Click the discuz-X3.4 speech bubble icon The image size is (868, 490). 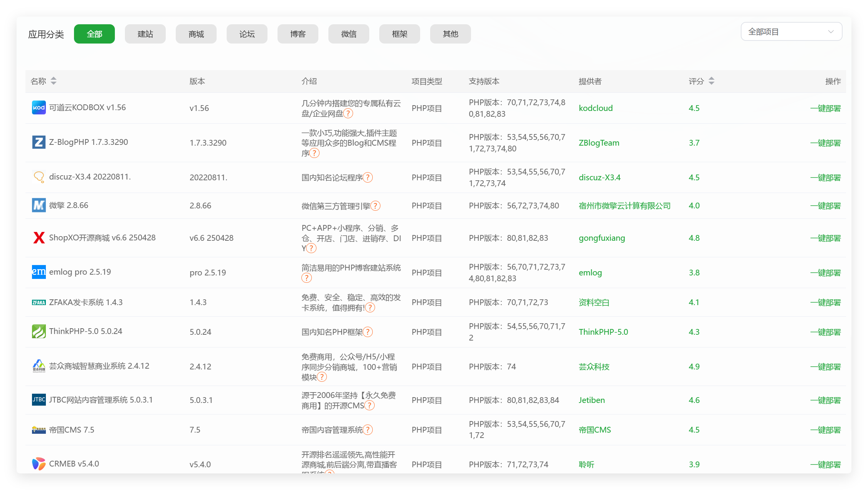tap(39, 177)
